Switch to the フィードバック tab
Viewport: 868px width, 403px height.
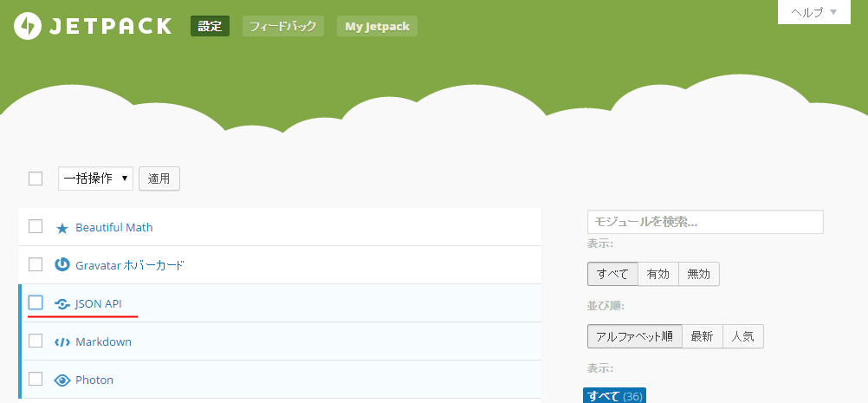pyautogui.click(x=282, y=26)
